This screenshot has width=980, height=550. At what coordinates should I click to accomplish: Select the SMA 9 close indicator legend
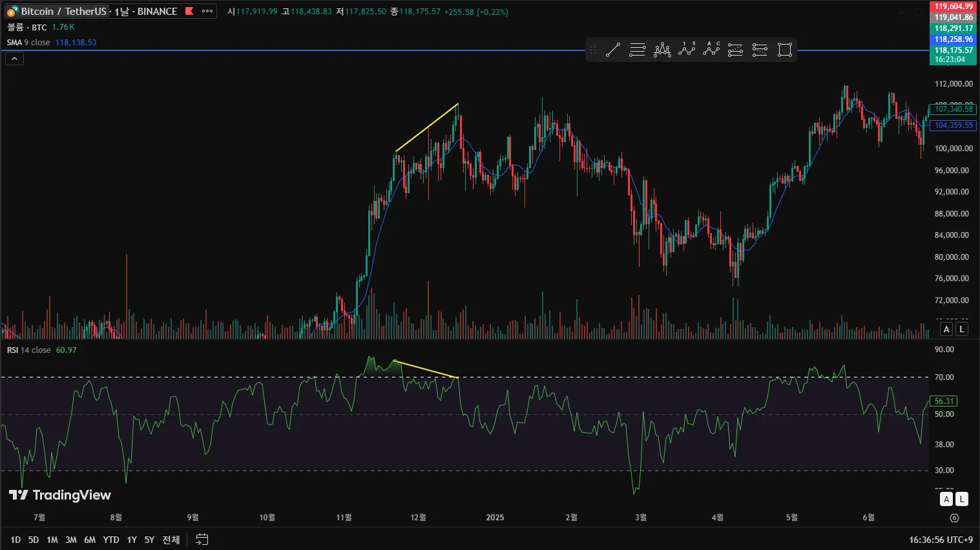[x=28, y=43]
